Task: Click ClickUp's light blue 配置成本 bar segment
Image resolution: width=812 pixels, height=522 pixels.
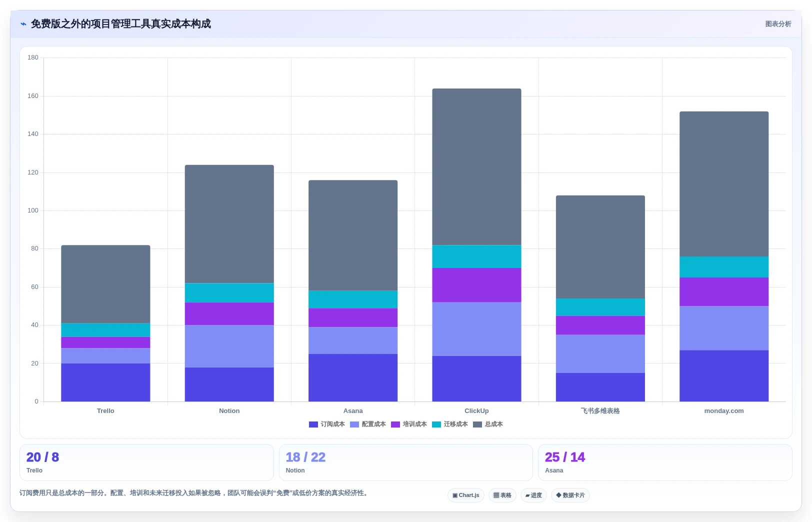Action: 476,329
